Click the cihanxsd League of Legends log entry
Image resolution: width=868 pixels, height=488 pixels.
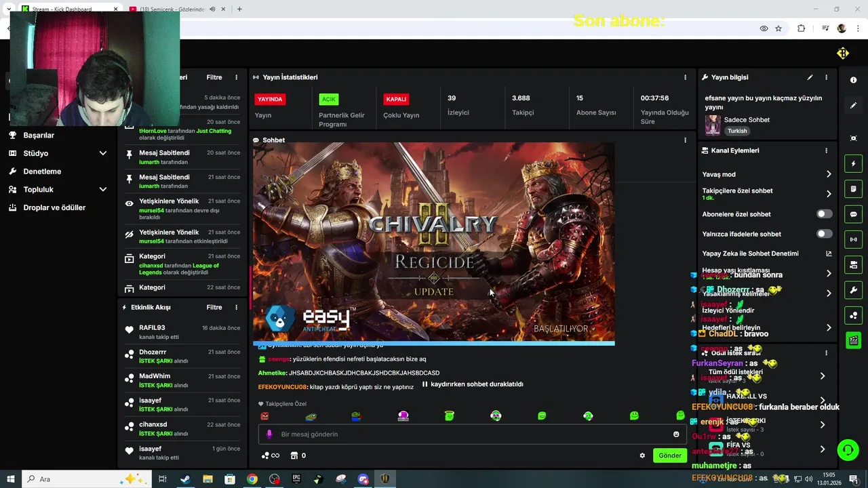[x=182, y=264]
